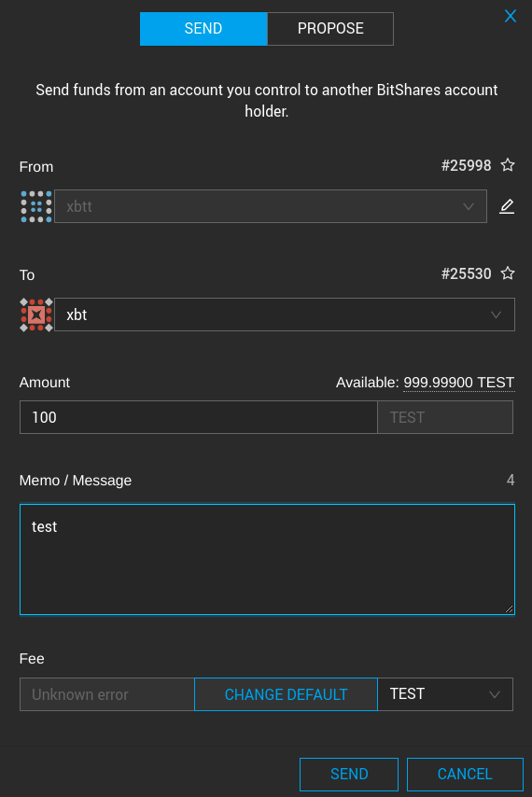This screenshot has width=532, height=797.
Task: Star the From account #25998
Action: pyautogui.click(x=508, y=165)
